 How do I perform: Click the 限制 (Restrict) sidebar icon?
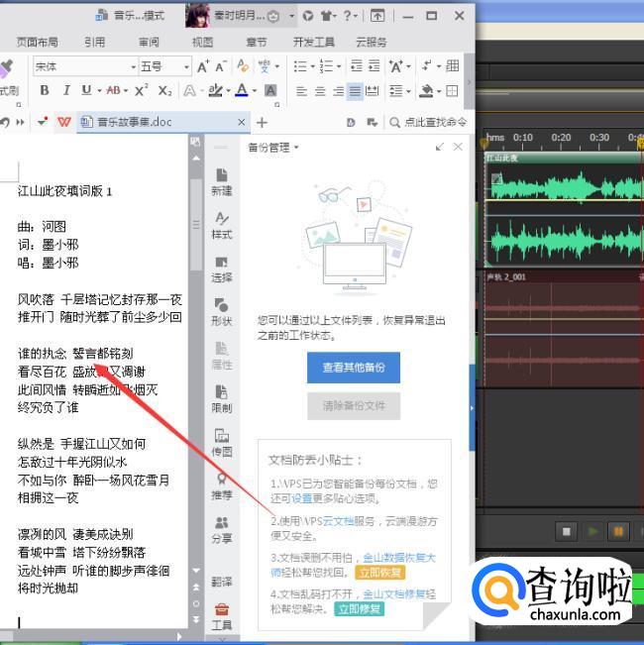pyautogui.click(x=222, y=398)
